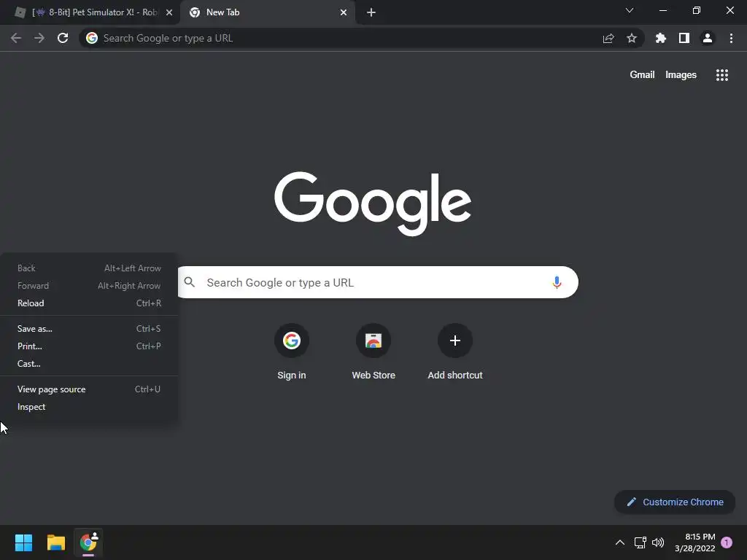The image size is (747, 560).
Task: Click the share this page icon
Action: [608, 39]
